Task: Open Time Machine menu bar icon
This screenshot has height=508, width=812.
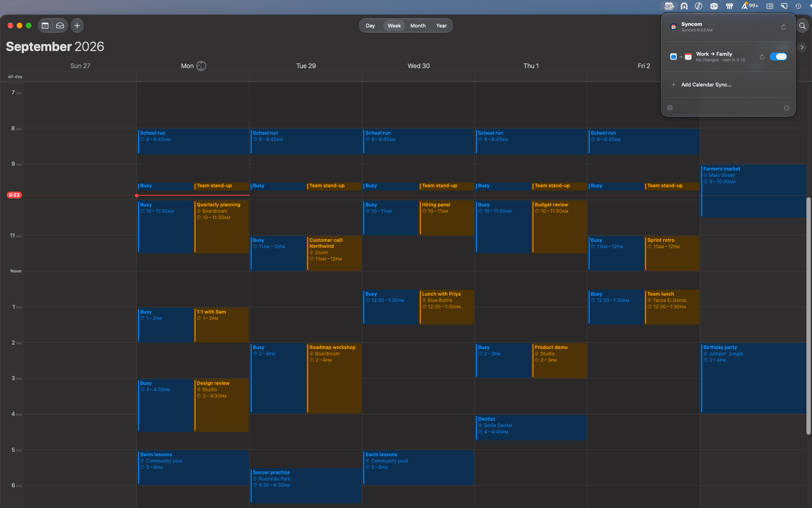Action: pyautogui.click(x=798, y=6)
